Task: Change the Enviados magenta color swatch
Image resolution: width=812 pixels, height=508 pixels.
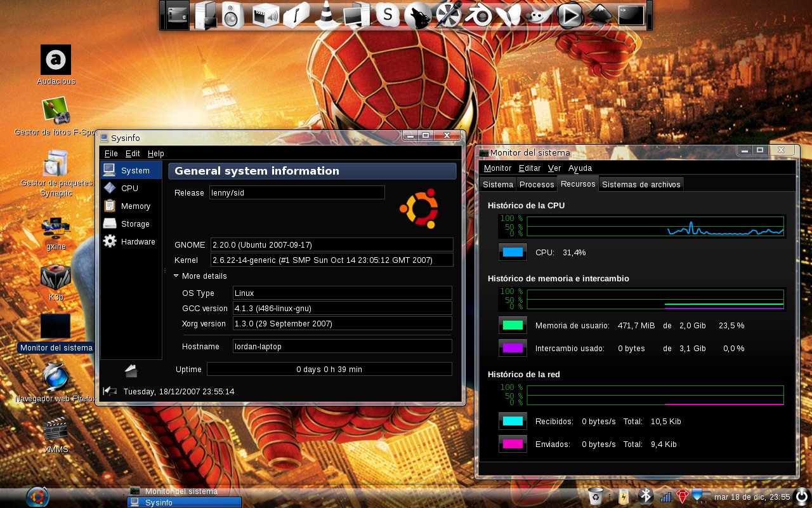Action: (x=513, y=444)
